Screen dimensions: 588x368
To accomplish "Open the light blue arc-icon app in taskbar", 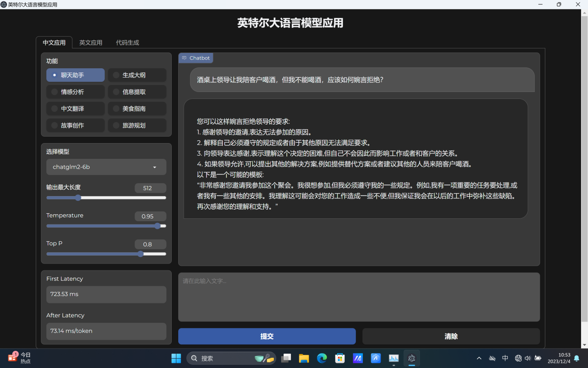I will 376,358.
